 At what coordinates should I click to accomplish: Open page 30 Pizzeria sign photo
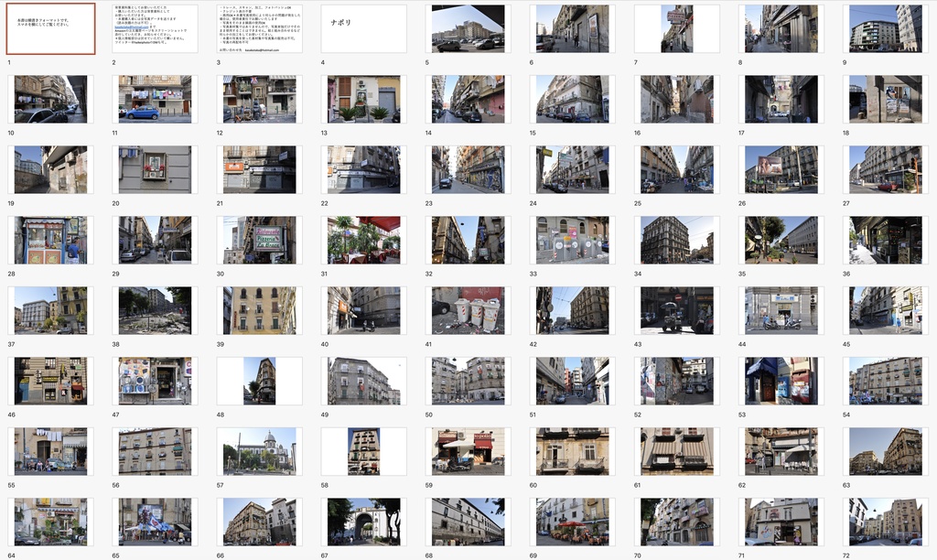[x=259, y=241]
